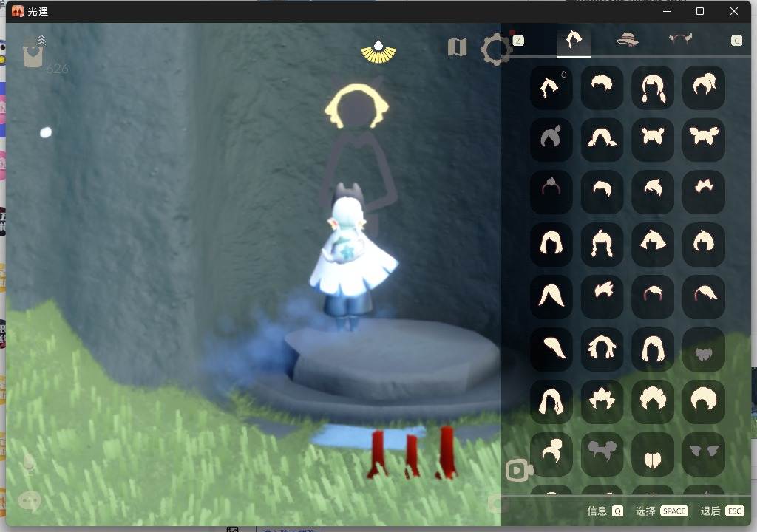Viewport: 757px width, 532px height.
Task: Switch to the horn headpiece tab
Action: [x=680, y=38]
